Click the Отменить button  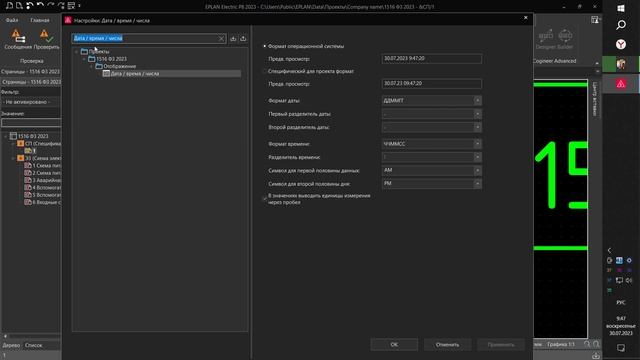tap(447, 344)
